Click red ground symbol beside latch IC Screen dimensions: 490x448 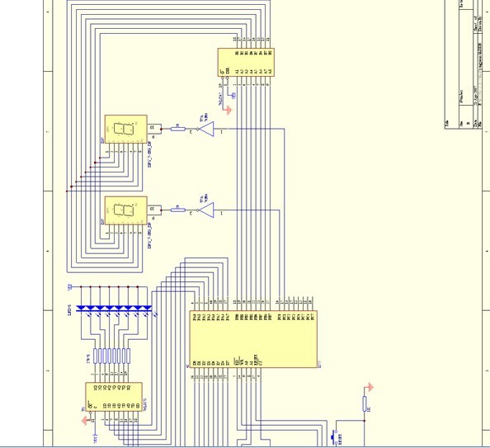coord(85,421)
